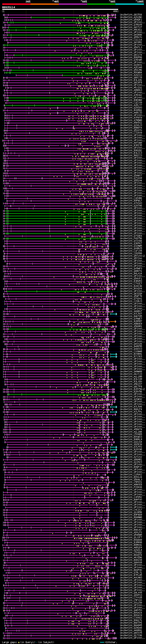Select the UniRef100_C1GNA8 hit
The height and width of the screenshot is (644, 146).
click(131, 352)
